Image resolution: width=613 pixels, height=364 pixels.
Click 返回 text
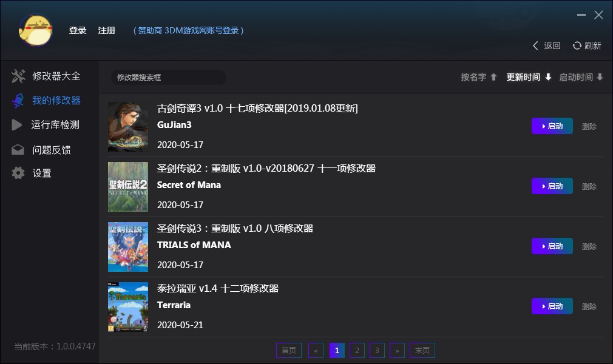point(552,45)
